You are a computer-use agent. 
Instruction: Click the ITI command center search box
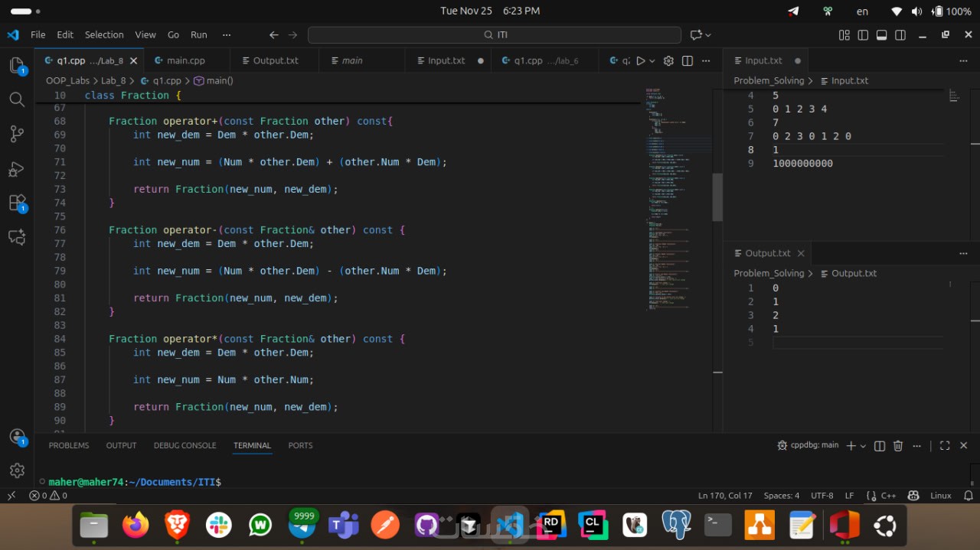coord(495,34)
